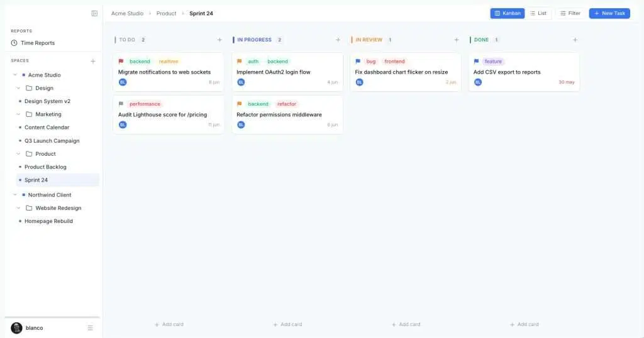Viewport: 644px width, 338px height.
Task: Go to Acme Studio breadcrumb
Action: click(127, 14)
